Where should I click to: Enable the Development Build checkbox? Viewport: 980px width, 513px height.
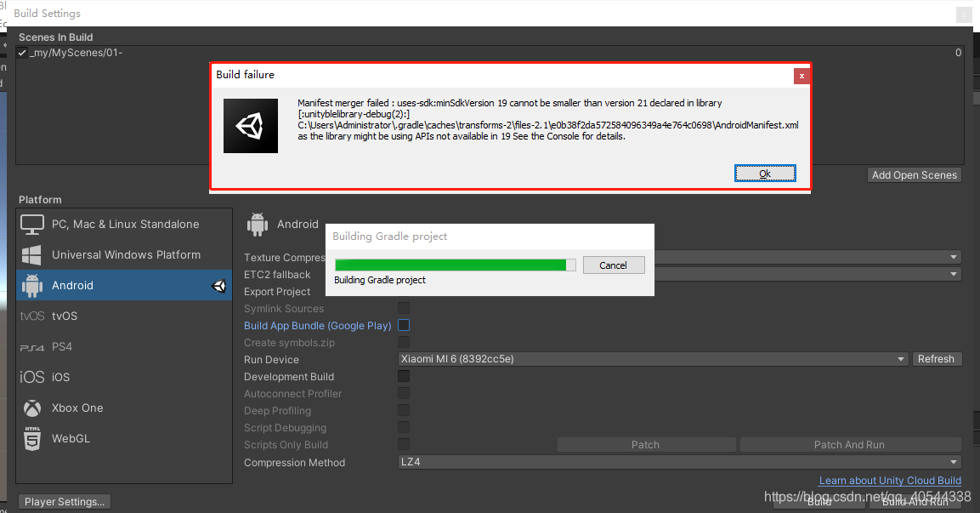[x=403, y=376]
